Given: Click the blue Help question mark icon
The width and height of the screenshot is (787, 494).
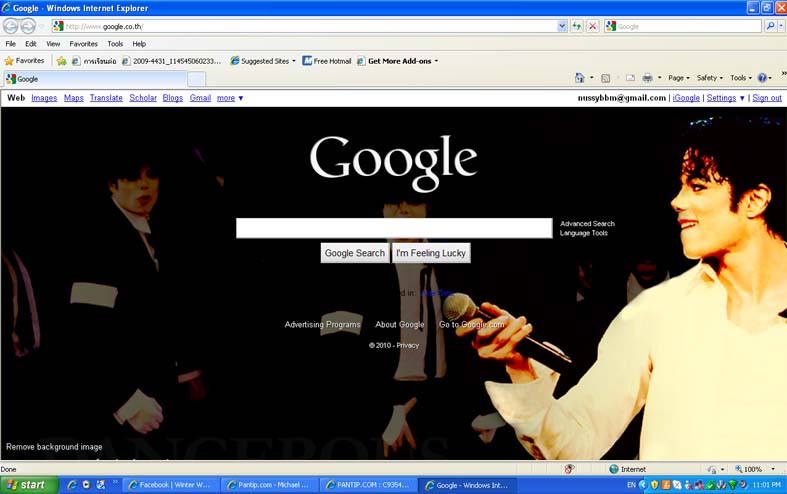Looking at the screenshot, I should (762, 78).
